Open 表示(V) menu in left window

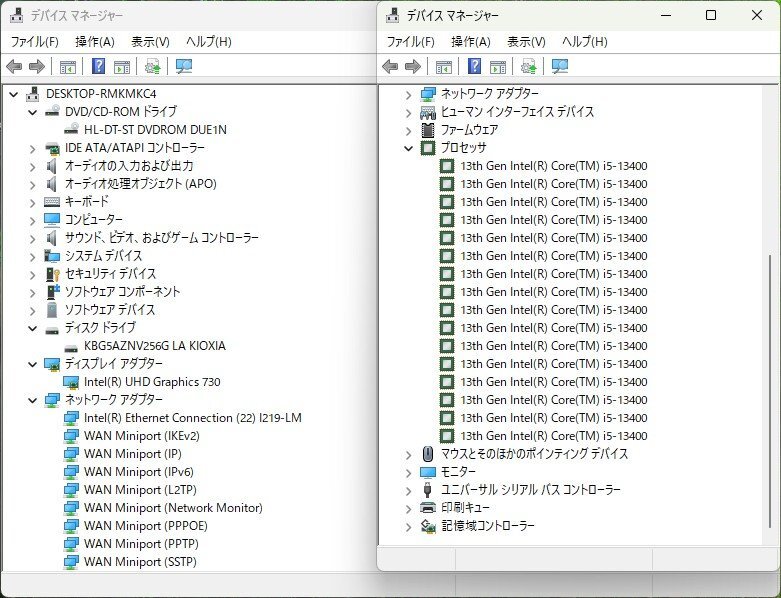coord(150,42)
